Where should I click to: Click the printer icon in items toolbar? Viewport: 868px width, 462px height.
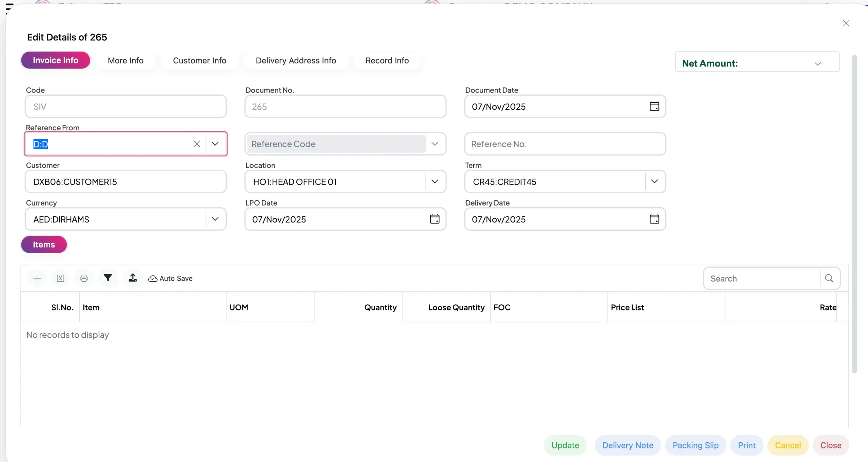tap(84, 278)
